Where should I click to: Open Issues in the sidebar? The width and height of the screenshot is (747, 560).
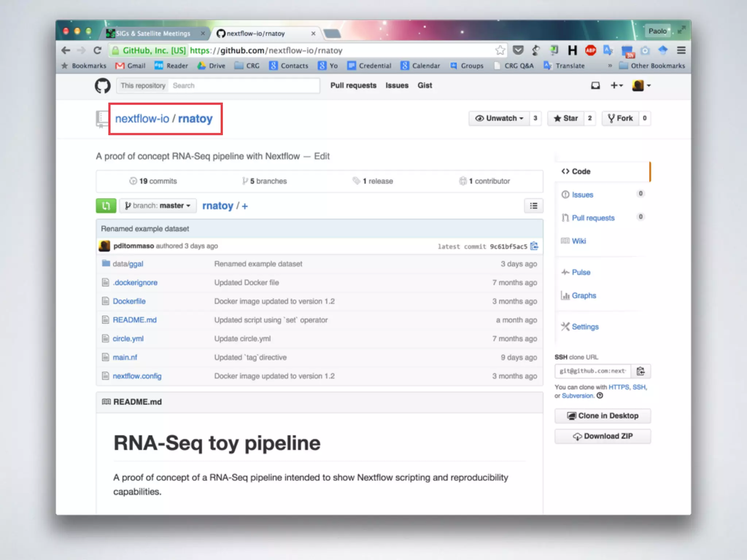pyautogui.click(x=582, y=195)
